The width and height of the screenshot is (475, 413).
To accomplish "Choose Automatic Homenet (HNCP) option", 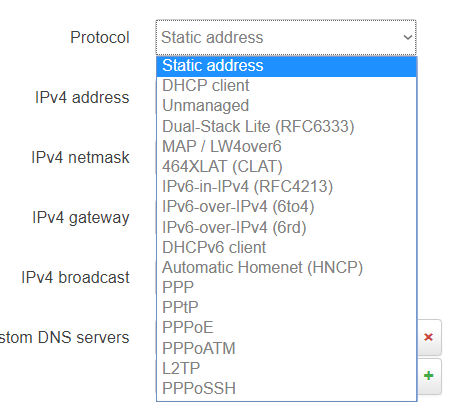I will tap(286, 268).
